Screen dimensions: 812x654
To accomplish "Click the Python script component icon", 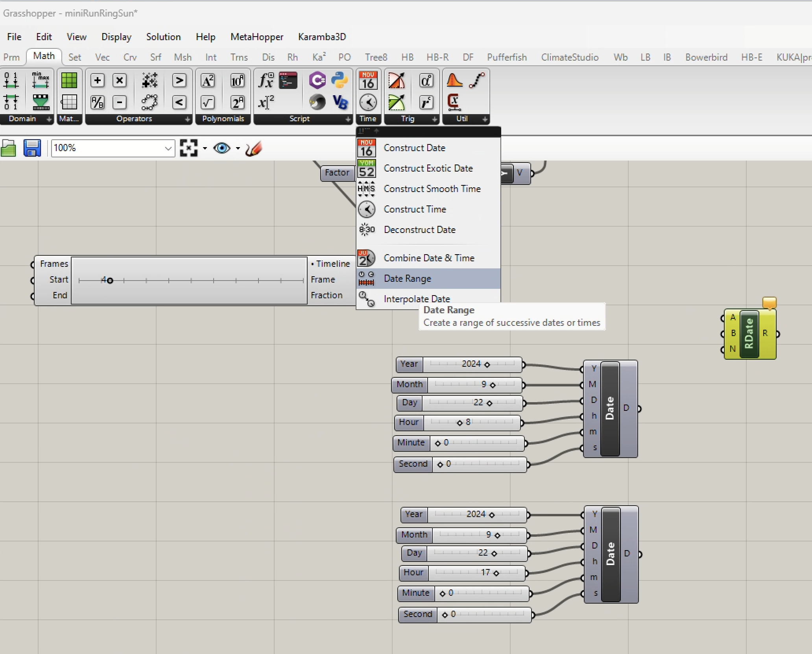I will pyautogui.click(x=339, y=80).
